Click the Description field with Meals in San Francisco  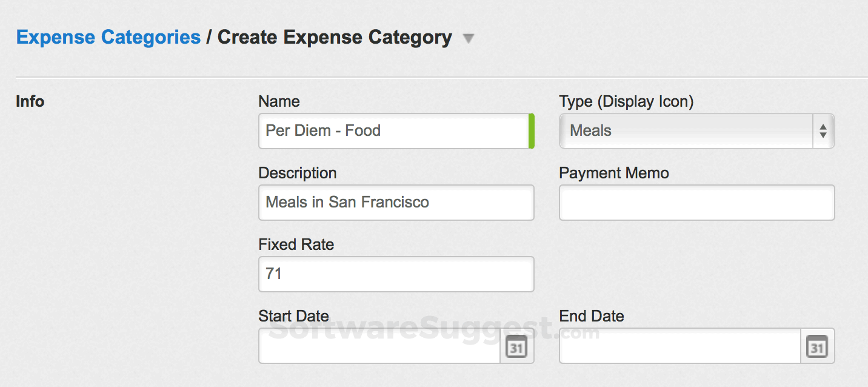pos(396,203)
